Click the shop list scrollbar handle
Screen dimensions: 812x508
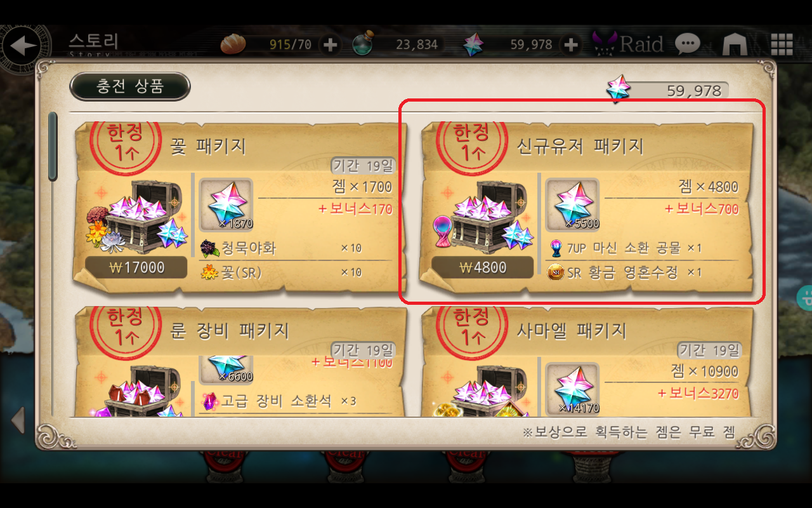click(53, 146)
